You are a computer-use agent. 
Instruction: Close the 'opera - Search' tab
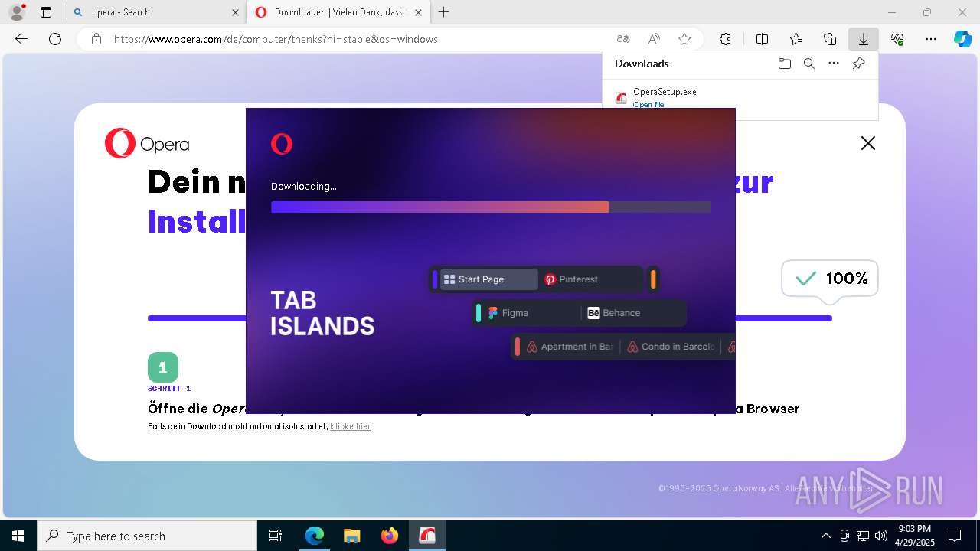coord(235,12)
